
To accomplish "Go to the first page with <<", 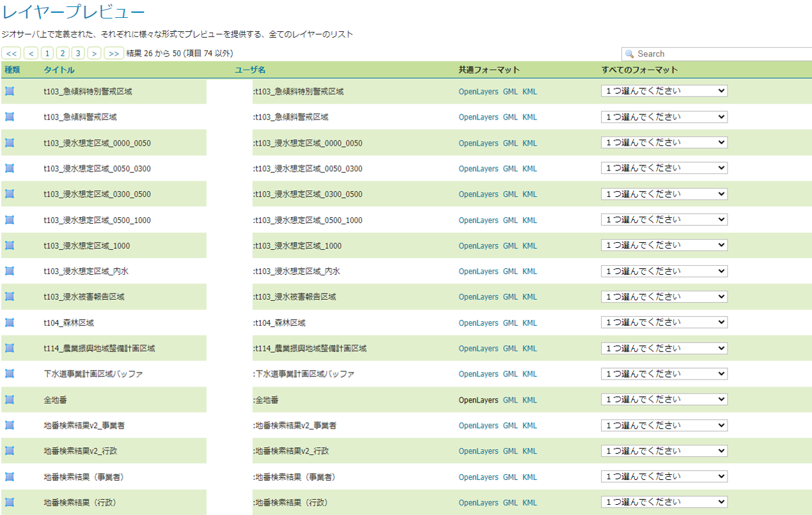I will [x=12, y=53].
